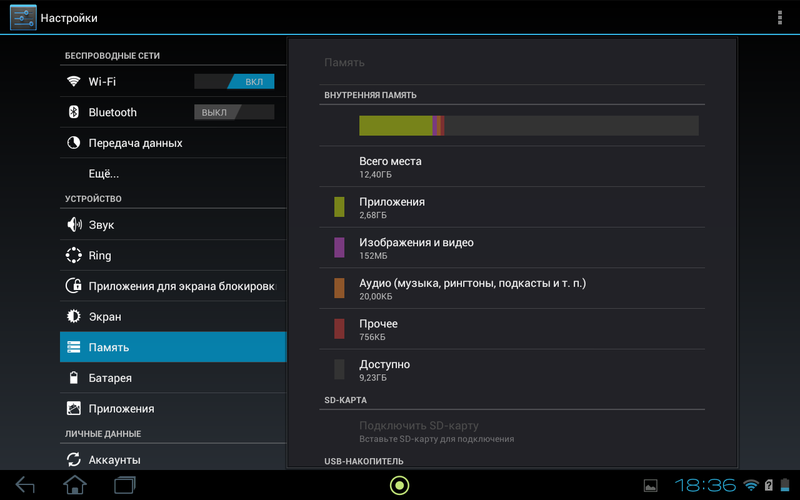This screenshot has height=500, width=800.
Task: Open Аудио 20,00КБ storage row
Action: [512, 288]
